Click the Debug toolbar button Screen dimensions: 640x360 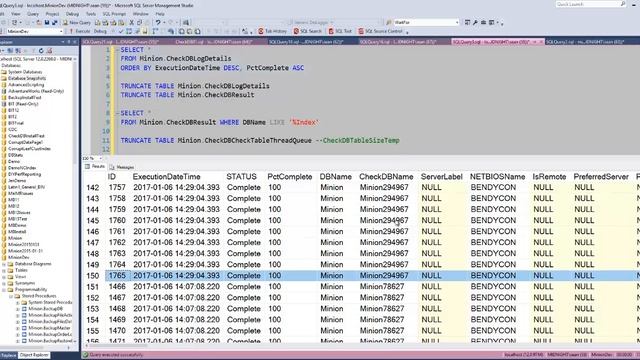pyautogui.click(x=100, y=31)
